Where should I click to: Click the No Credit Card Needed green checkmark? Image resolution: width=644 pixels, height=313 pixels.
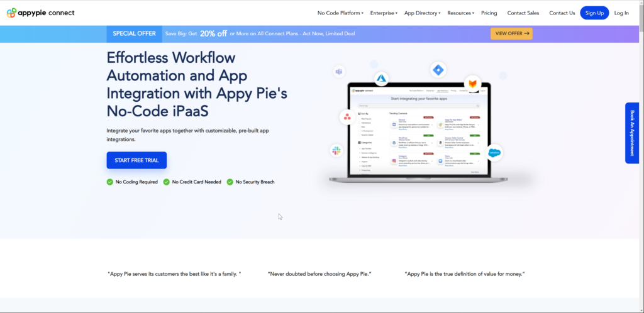[x=166, y=182]
